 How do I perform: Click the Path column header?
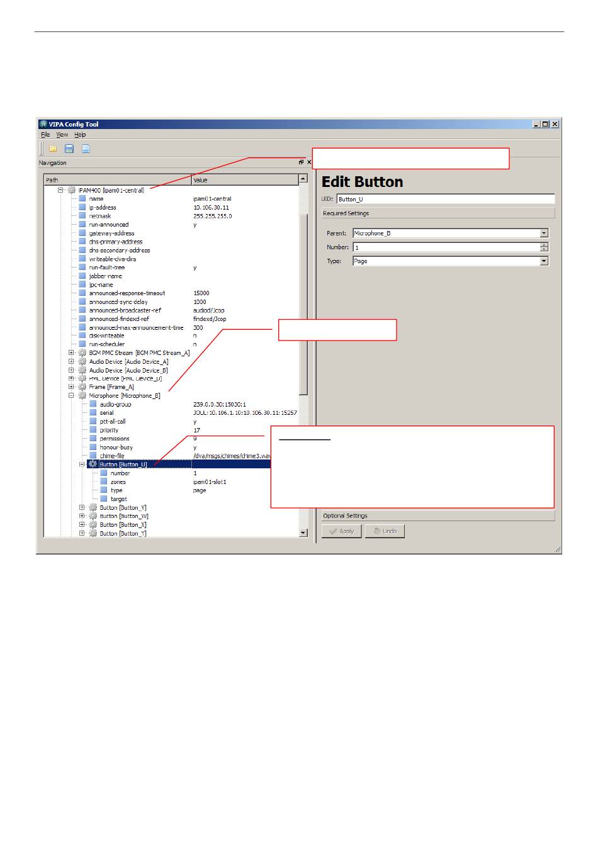[x=118, y=180]
